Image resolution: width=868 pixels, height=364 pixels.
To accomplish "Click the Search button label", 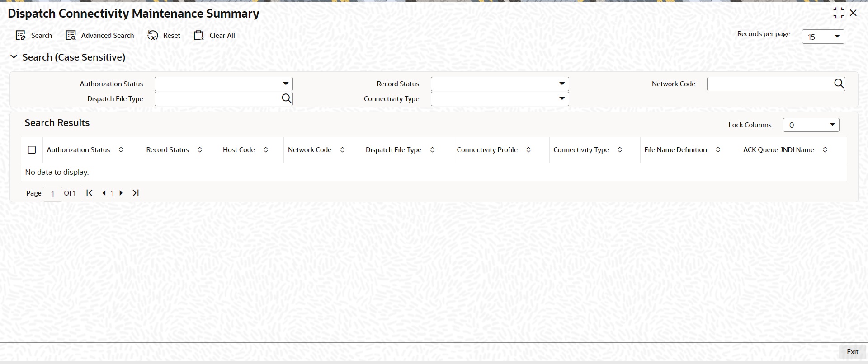I will coord(42,36).
